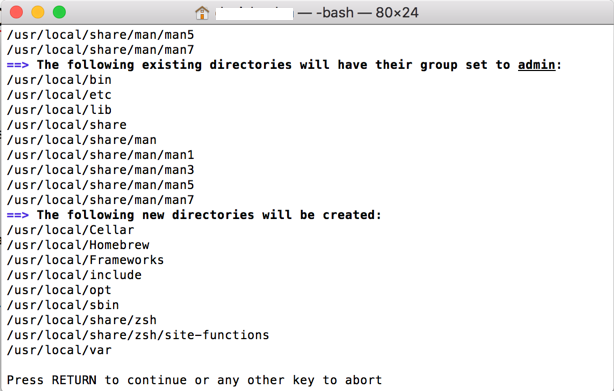The width and height of the screenshot is (614, 391).
Task: Click the /usr/local/Frameworks path text
Action: 85,260
